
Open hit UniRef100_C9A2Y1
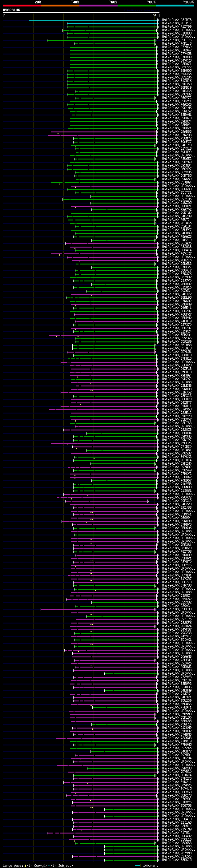(x=177, y=101)
